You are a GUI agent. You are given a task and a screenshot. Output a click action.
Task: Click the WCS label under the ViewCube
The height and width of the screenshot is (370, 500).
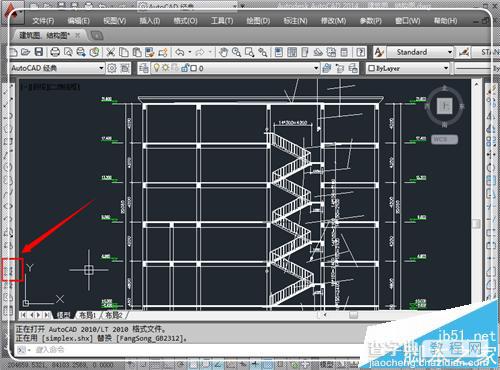tap(445, 139)
